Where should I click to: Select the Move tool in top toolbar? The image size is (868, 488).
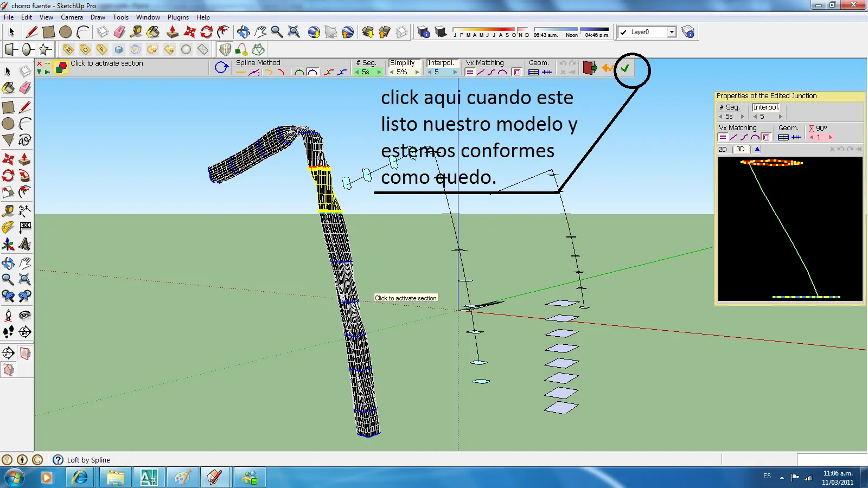tap(189, 32)
